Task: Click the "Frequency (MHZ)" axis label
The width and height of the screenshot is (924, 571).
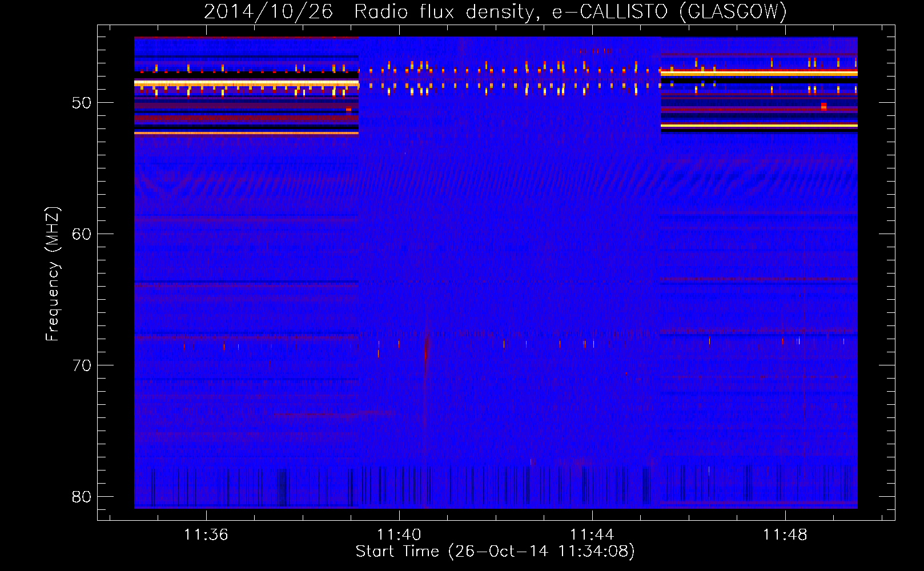Action: pyautogui.click(x=53, y=274)
